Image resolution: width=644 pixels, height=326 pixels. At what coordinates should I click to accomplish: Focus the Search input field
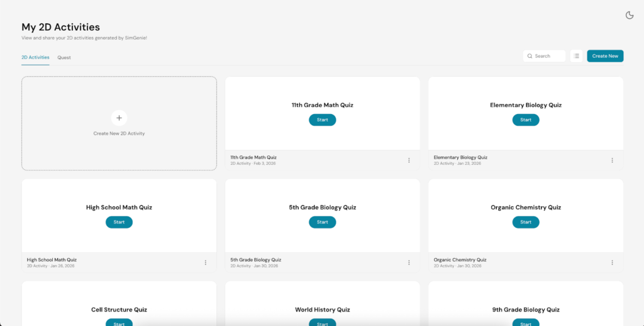548,56
